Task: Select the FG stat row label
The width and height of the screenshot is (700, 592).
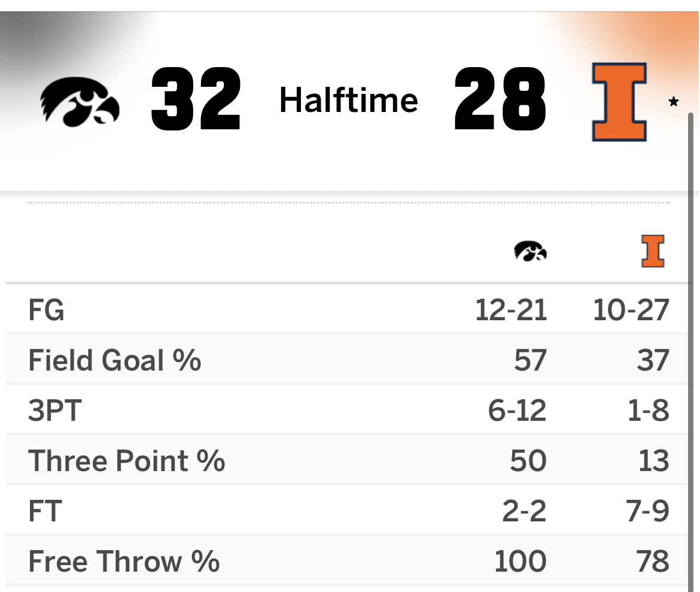Action: (47, 310)
